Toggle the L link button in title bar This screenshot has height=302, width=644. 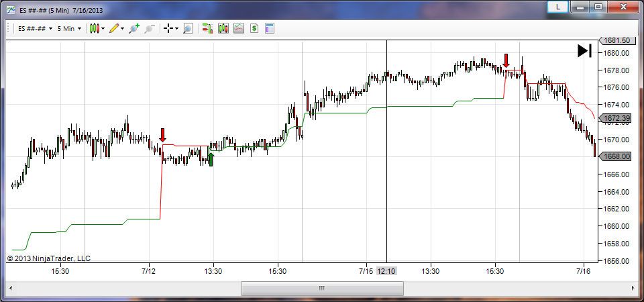tap(557, 7)
